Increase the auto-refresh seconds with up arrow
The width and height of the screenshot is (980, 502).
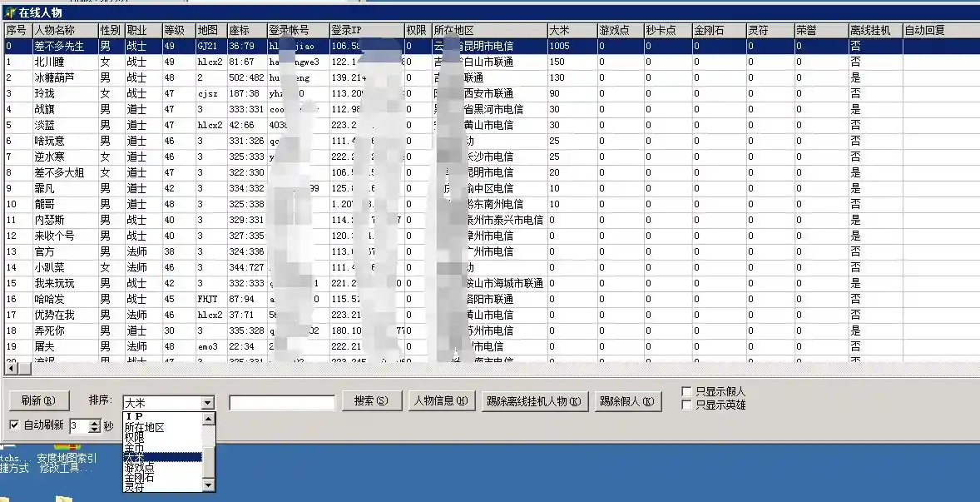[94, 423]
